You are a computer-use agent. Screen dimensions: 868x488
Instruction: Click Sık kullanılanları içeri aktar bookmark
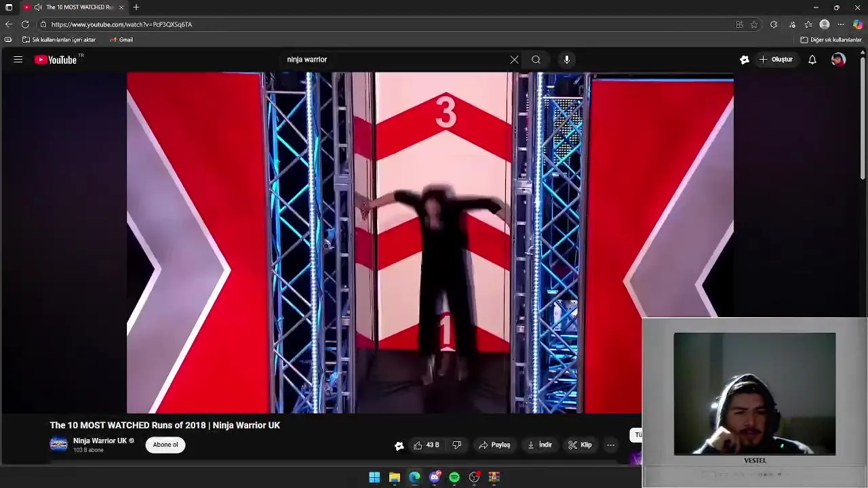click(60, 40)
